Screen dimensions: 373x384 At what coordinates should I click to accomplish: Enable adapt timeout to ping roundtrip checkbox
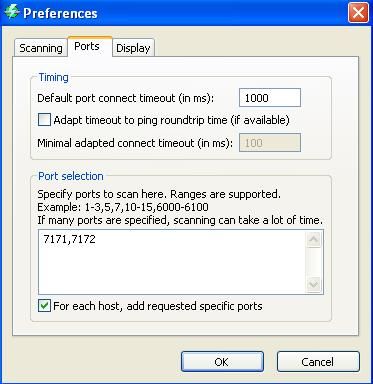point(44,119)
